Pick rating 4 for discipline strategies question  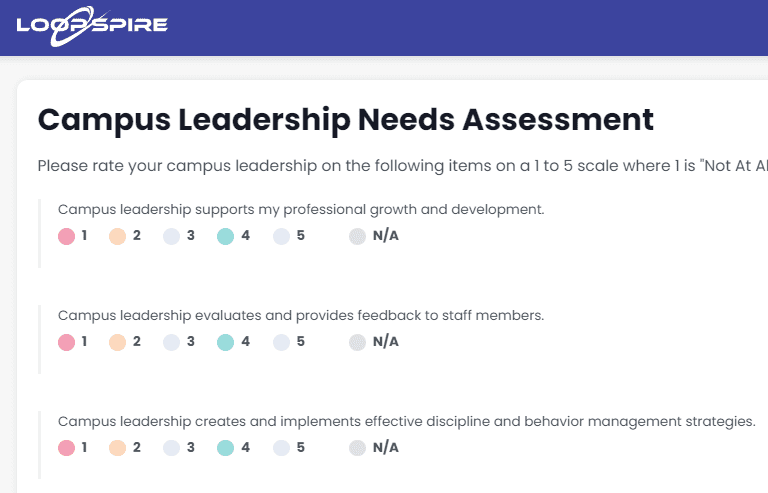click(225, 447)
